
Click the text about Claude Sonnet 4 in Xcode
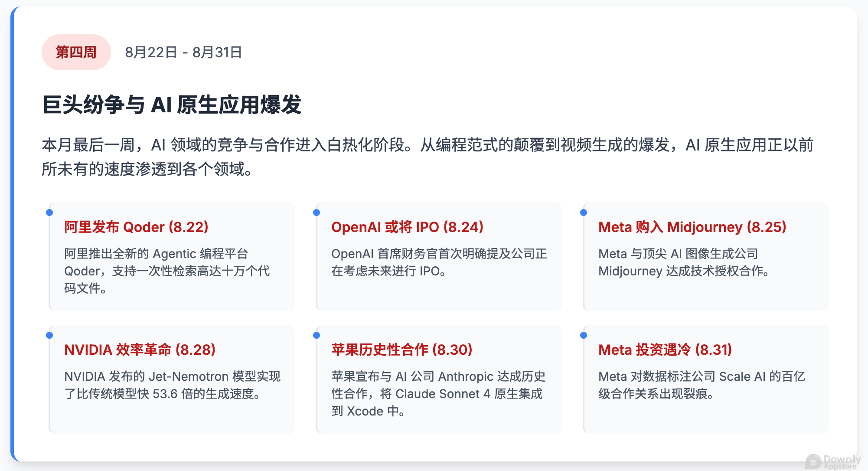pyautogui.click(x=438, y=393)
